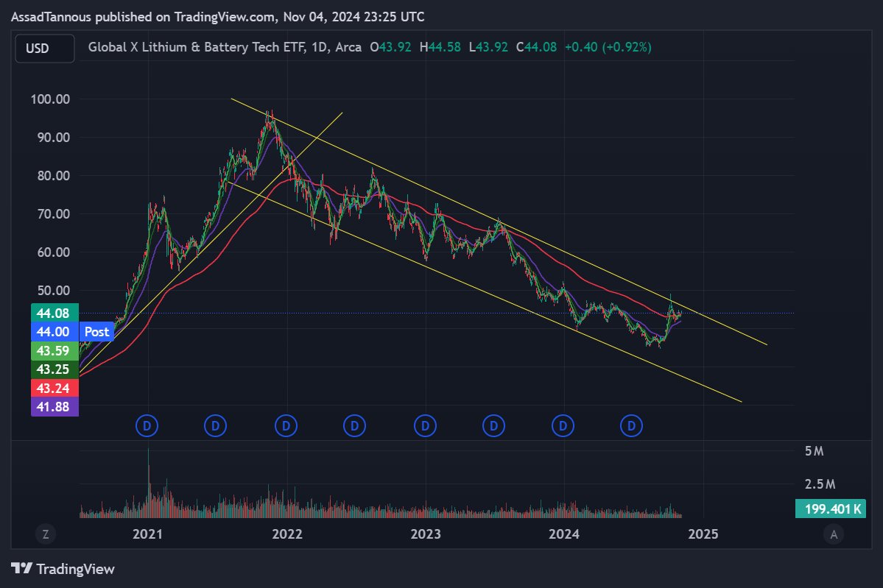The image size is (883, 588).
Task: Click the 44.08 current price label
Action: pos(54,313)
